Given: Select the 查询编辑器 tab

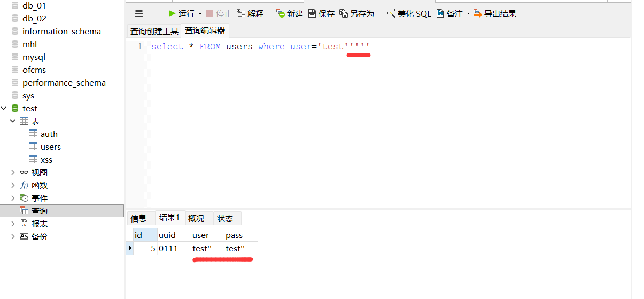Looking at the screenshot, I should (205, 30).
